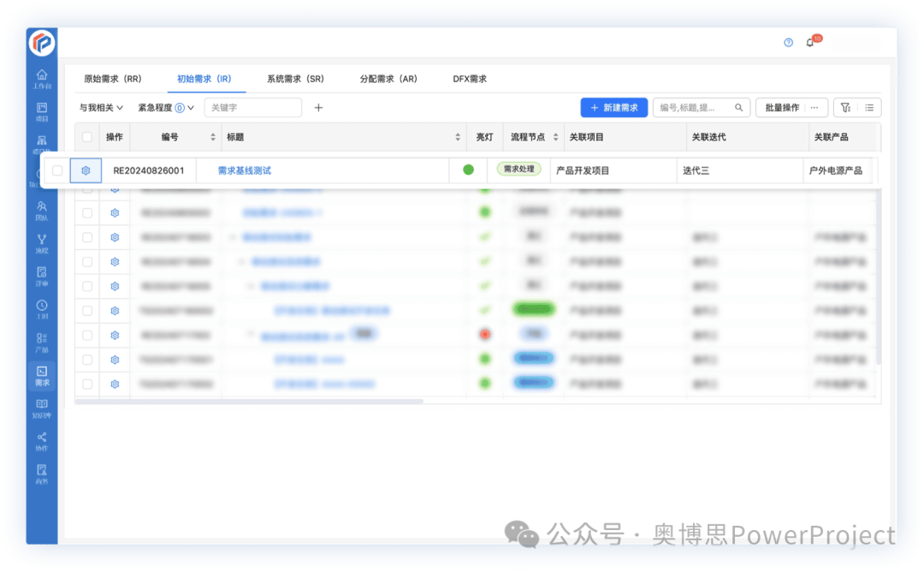Switch to list view using the list icon
The height and width of the screenshot is (572, 924).
pyautogui.click(x=869, y=107)
